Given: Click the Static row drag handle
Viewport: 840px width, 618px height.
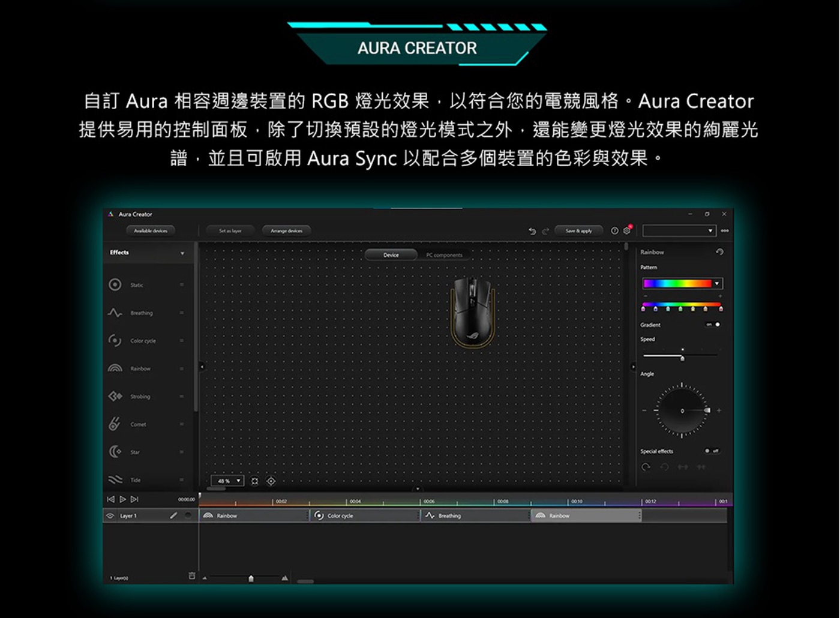Looking at the screenshot, I should [182, 285].
